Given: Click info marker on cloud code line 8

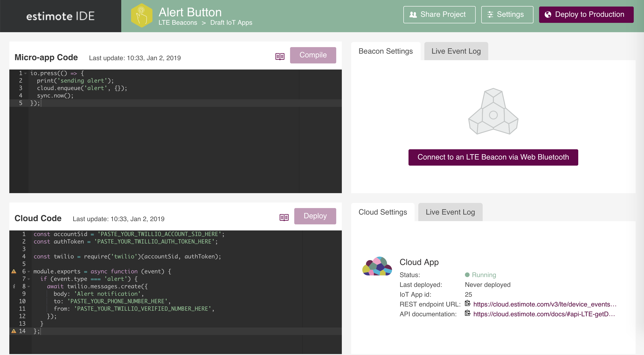Looking at the screenshot, I should tap(14, 286).
